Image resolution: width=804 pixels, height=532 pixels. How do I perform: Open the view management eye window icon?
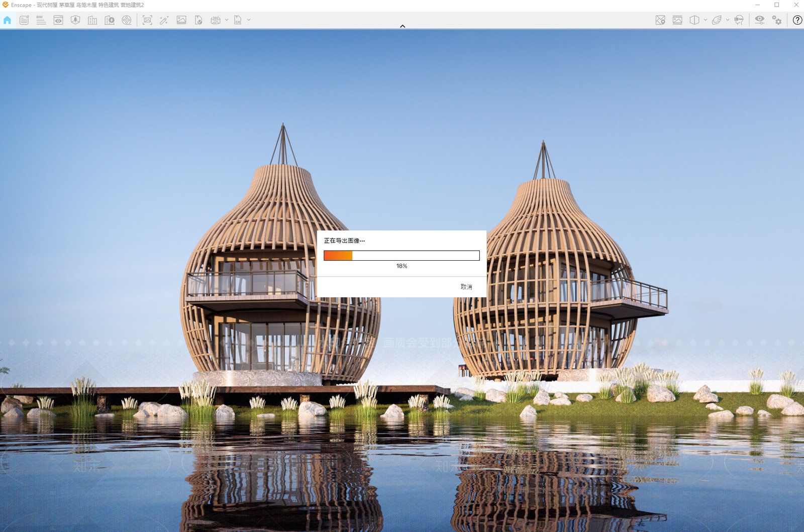pos(58,20)
